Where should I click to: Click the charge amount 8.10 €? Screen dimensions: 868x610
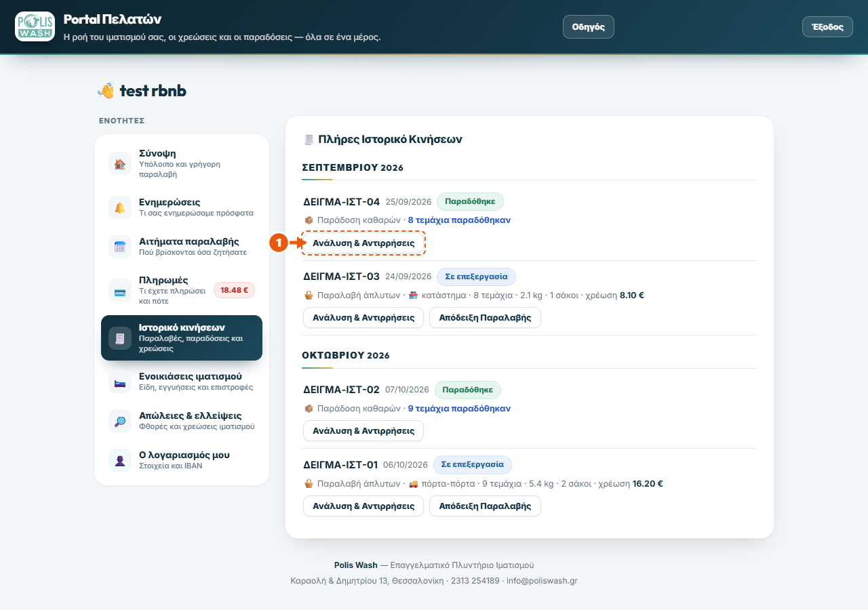coord(632,296)
